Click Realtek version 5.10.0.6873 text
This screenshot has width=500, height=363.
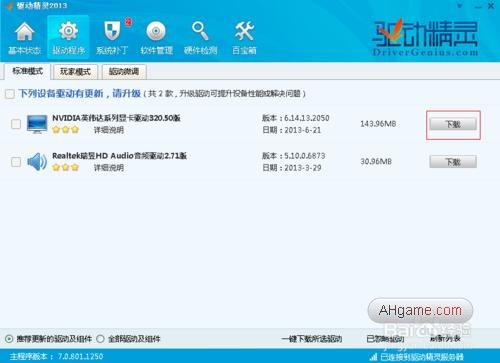(x=294, y=156)
